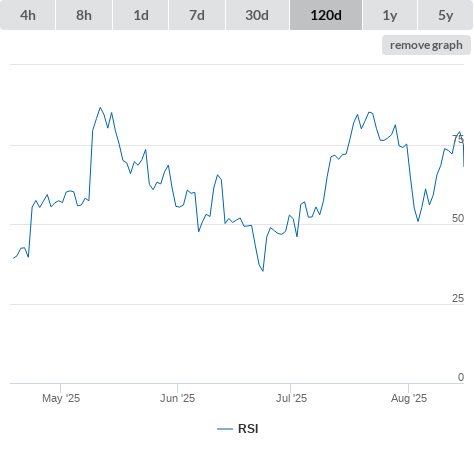Click the 50 y-axis label

click(458, 218)
